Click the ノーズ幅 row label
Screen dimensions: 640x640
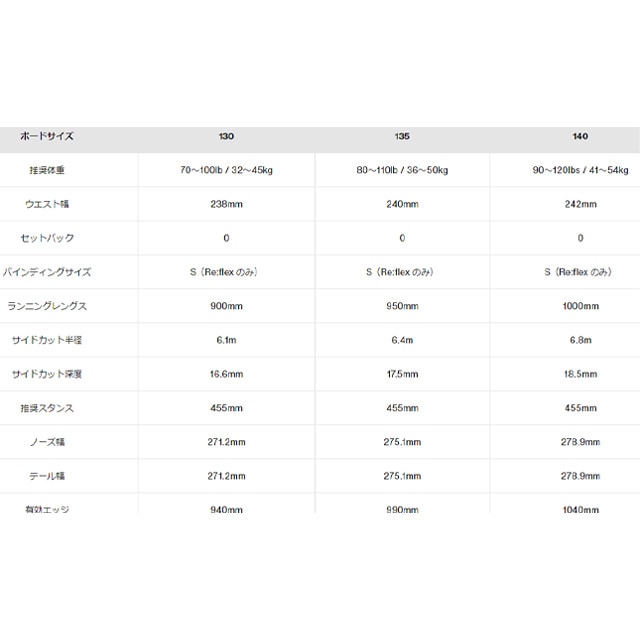point(48,442)
